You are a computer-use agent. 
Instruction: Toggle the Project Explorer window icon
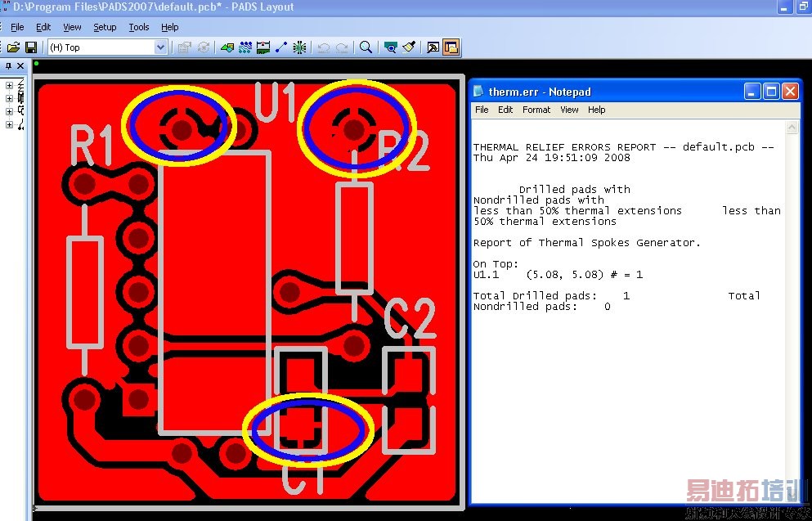point(433,47)
